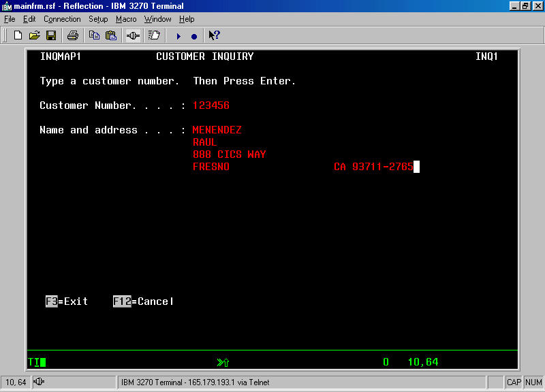Click the 10, 64 cursor position in status bar
The image size is (545, 392).
pyautogui.click(x=16, y=382)
